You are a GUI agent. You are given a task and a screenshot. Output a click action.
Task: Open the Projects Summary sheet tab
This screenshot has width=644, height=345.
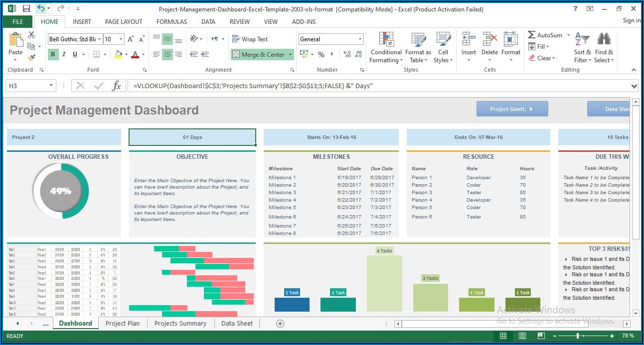tap(180, 324)
